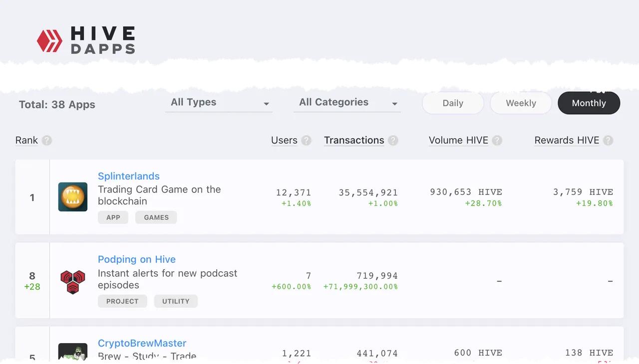
Task: Click the PROJECT tag on Podping
Action: point(122,301)
